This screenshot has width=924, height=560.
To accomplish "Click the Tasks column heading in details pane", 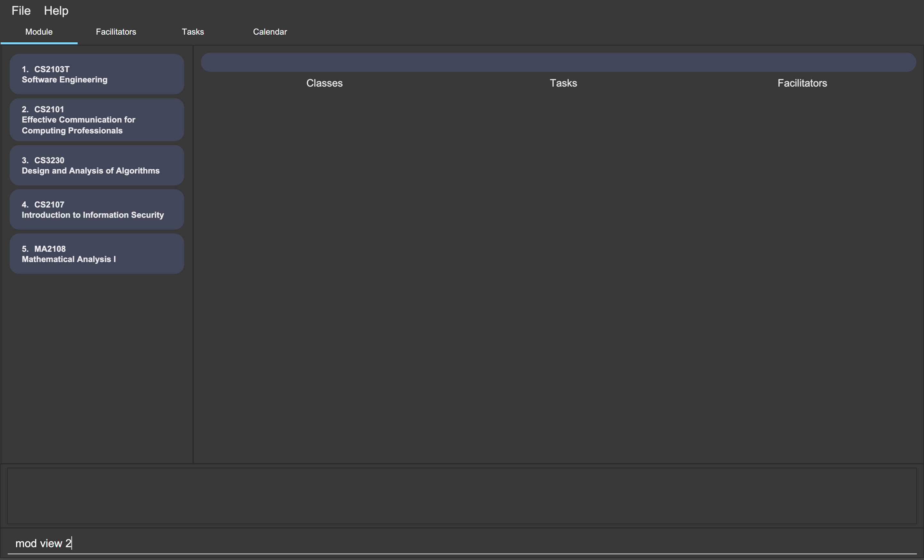I will pyautogui.click(x=563, y=83).
